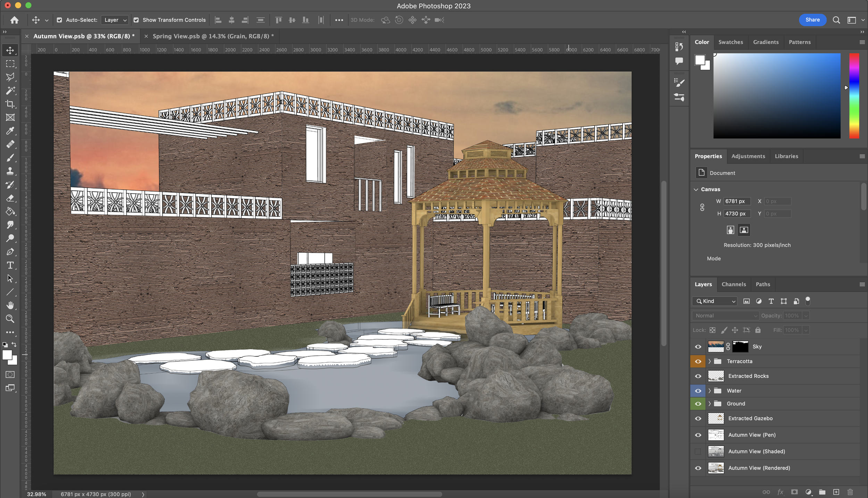Hide the Terracotta group

(x=698, y=361)
